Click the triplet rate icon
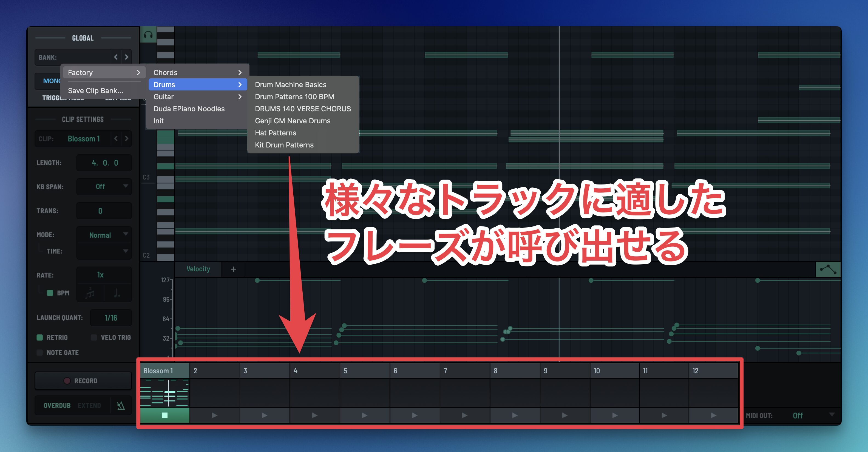 click(x=90, y=293)
